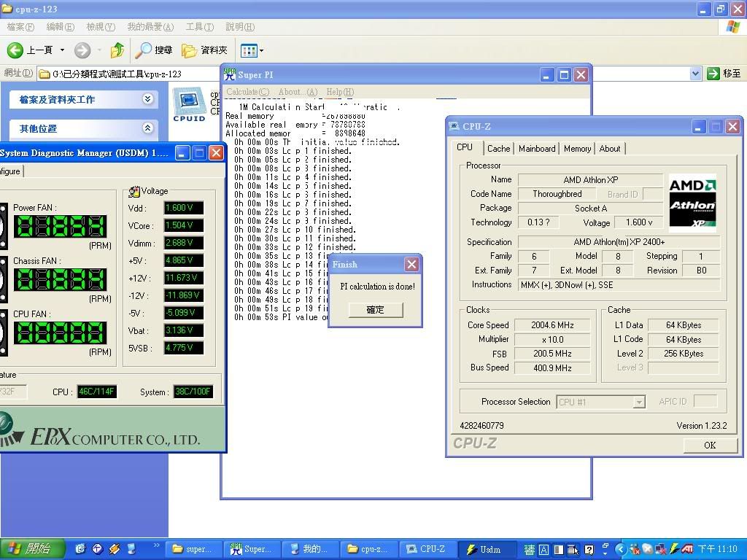Click the Super PI title bar icon
This screenshot has width=747, height=560.
tap(230, 74)
